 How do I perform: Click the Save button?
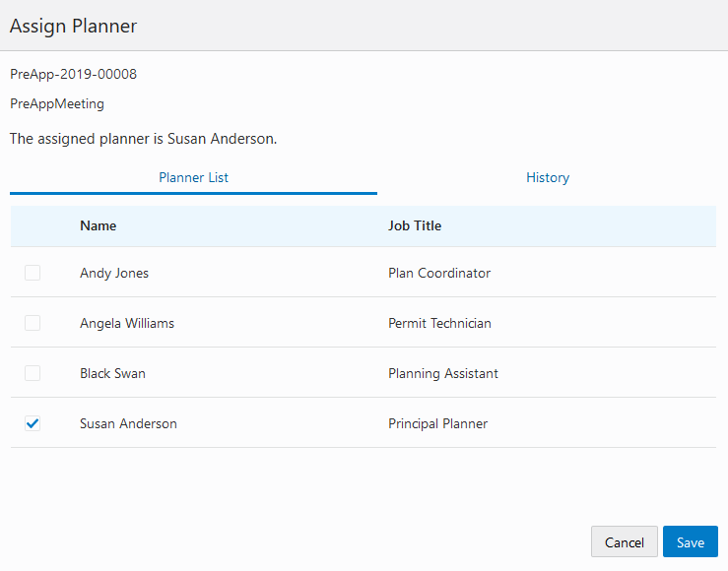tap(690, 542)
